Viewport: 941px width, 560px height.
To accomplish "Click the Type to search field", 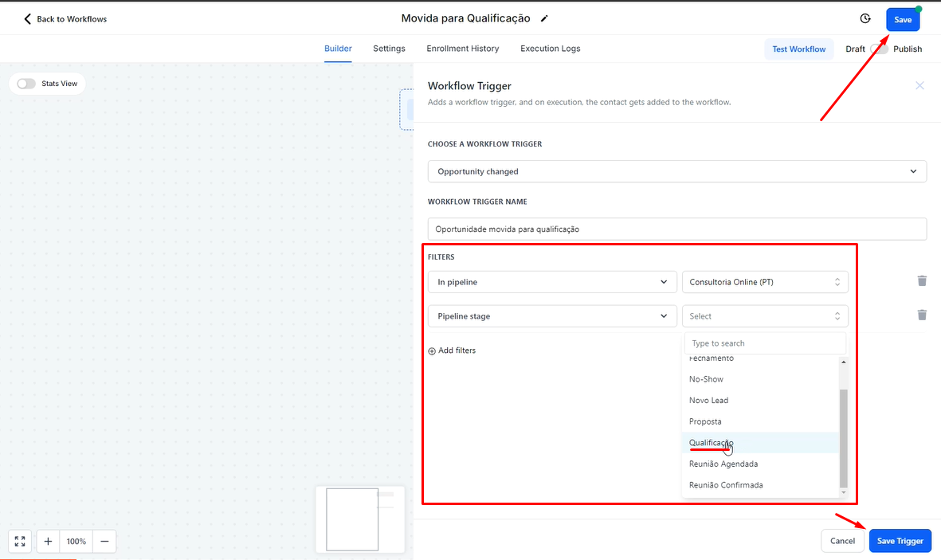I will (764, 343).
